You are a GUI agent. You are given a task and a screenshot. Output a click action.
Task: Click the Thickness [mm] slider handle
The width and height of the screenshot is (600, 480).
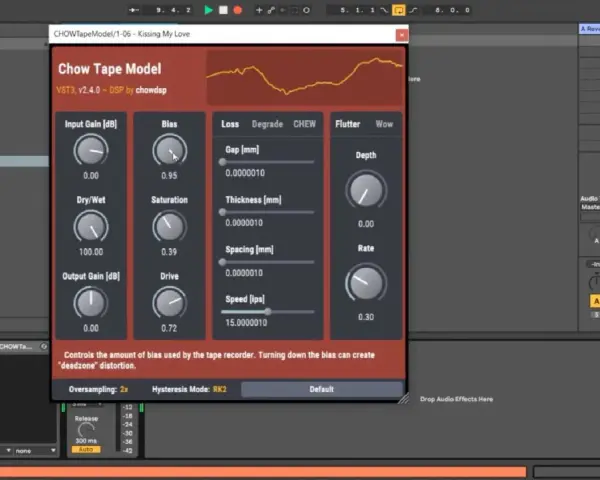coord(222,212)
